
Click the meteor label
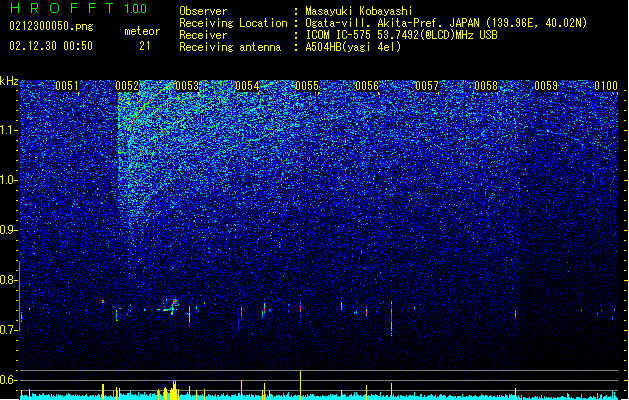(x=142, y=31)
